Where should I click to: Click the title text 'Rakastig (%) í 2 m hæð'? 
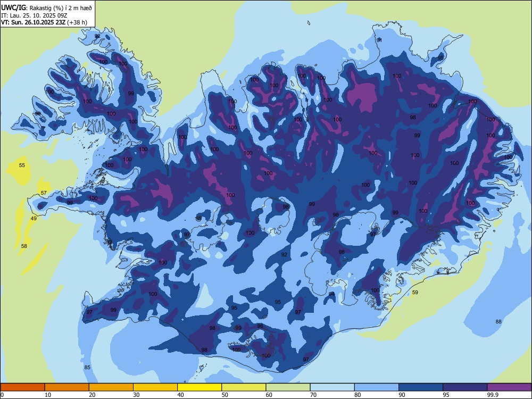tap(61, 8)
